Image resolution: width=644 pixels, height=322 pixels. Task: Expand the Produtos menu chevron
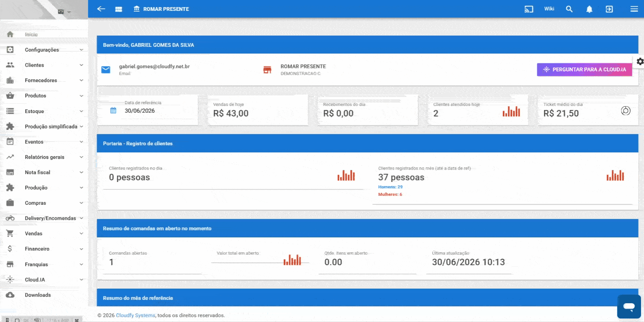81,96
